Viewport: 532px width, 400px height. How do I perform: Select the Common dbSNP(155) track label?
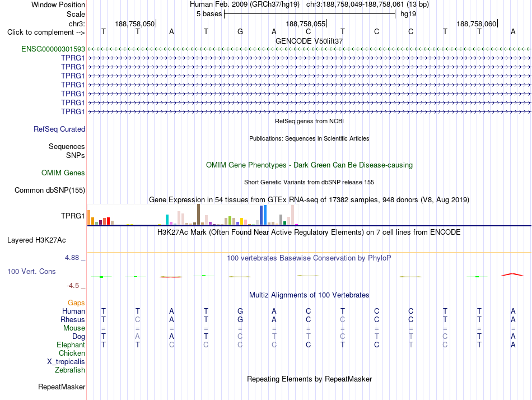(x=50, y=190)
